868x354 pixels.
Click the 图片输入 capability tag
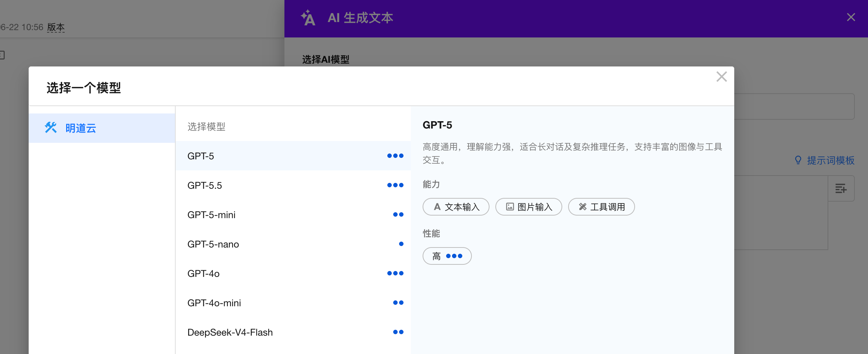coord(529,207)
